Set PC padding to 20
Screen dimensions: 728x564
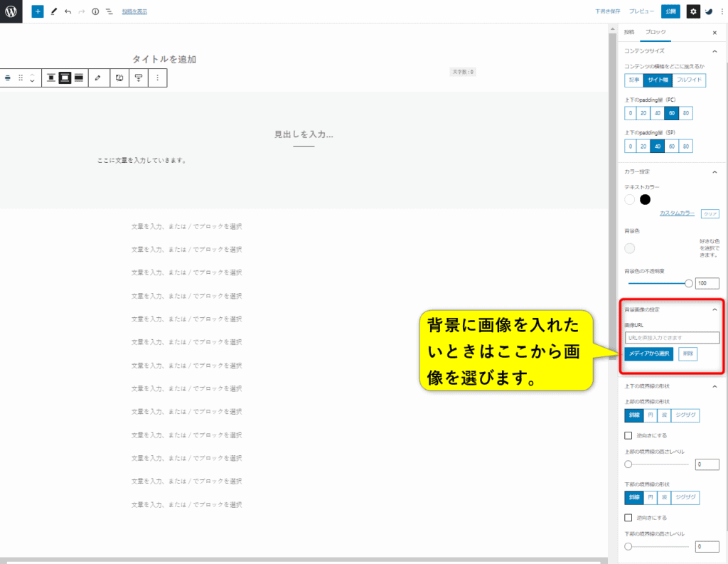643,113
